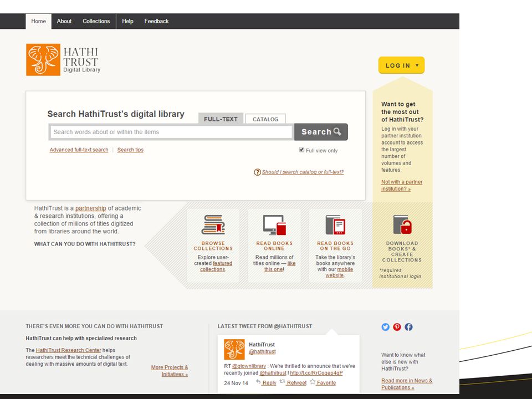Click the Read Books Online monitor icon
Image resolution: width=532 pixels, height=399 pixels.
pyautogui.click(x=274, y=225)
